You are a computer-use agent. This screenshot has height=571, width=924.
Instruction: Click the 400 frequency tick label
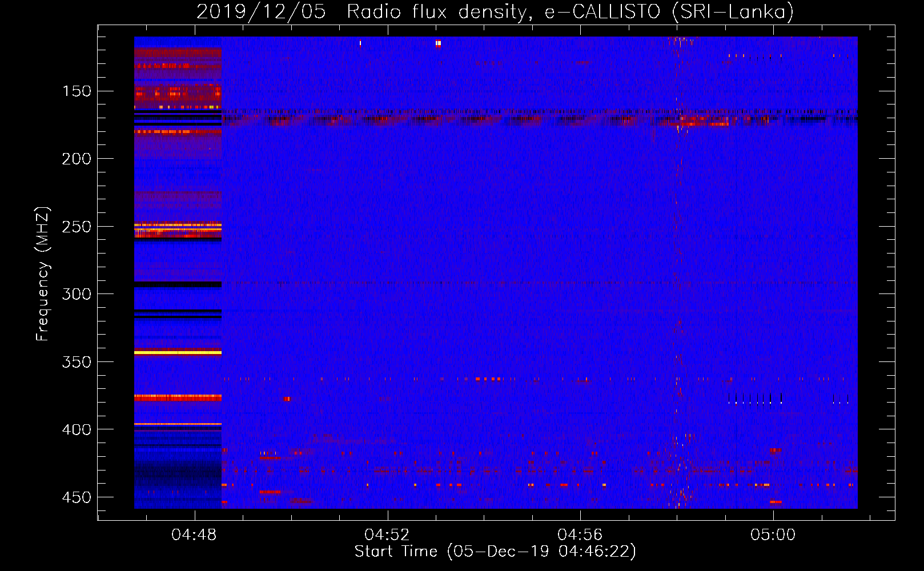[x=77, y=429]
